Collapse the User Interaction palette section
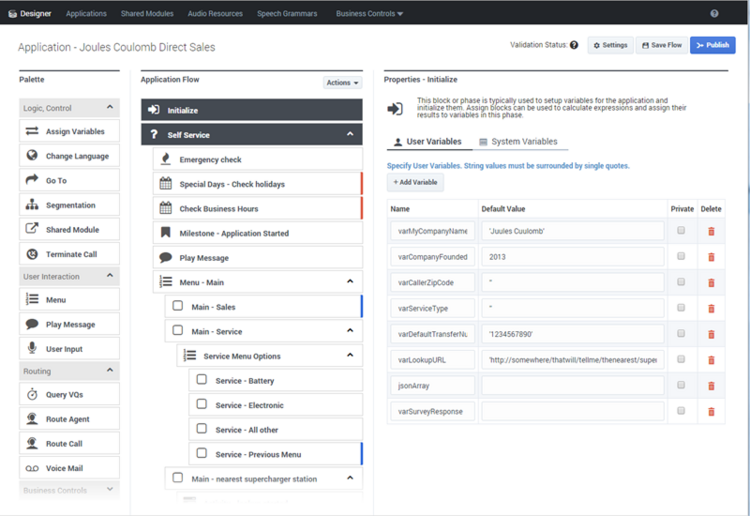The width and height of the screenshot is (750, 516). coord(110,275)
